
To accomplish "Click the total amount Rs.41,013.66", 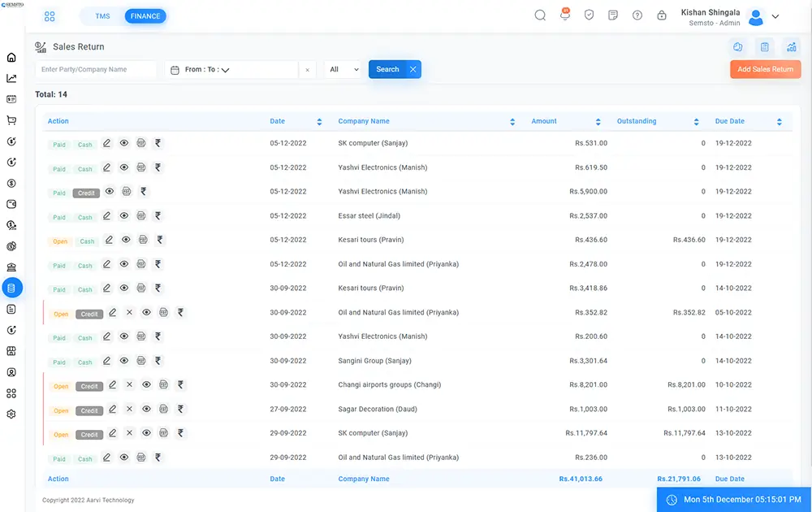I will (x=581, y=479).
